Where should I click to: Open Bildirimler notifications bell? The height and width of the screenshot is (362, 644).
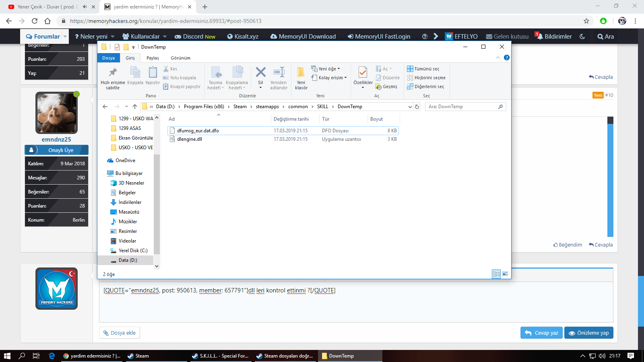pos(554,36)
